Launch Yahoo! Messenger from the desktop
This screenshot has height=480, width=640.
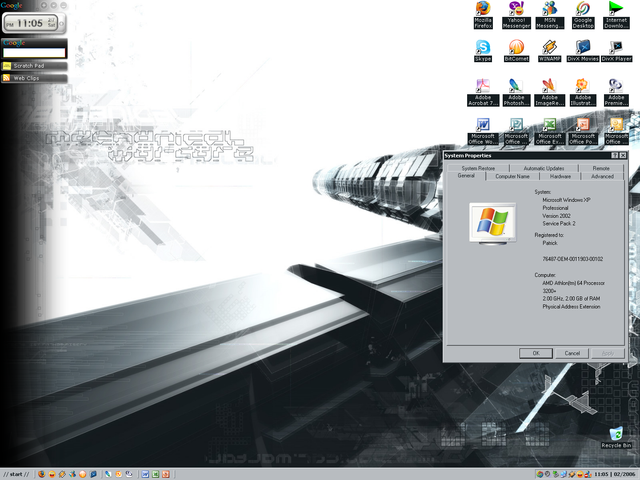tap(515, 10)
